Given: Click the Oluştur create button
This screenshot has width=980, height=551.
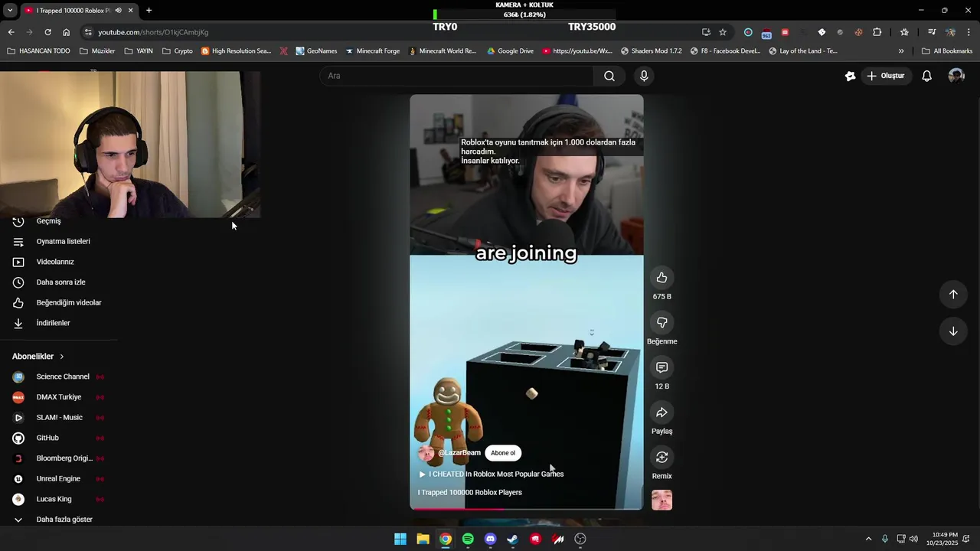Looking at the screenshot, I should coord(886,76).
